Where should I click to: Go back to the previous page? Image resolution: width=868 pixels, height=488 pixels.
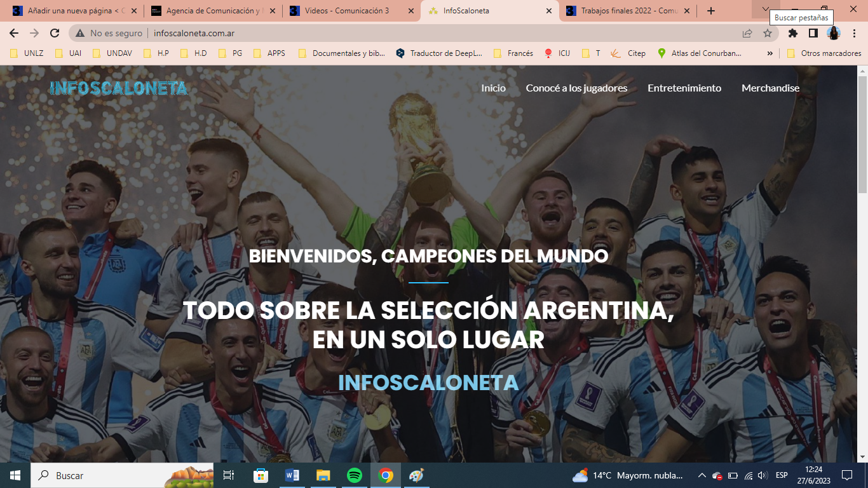[x=14, y=33]
